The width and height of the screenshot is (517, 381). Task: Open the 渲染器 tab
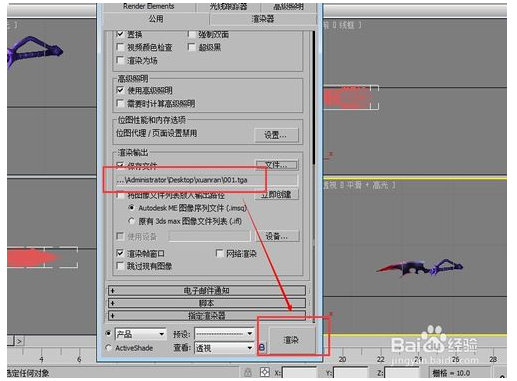click(263, 19)
